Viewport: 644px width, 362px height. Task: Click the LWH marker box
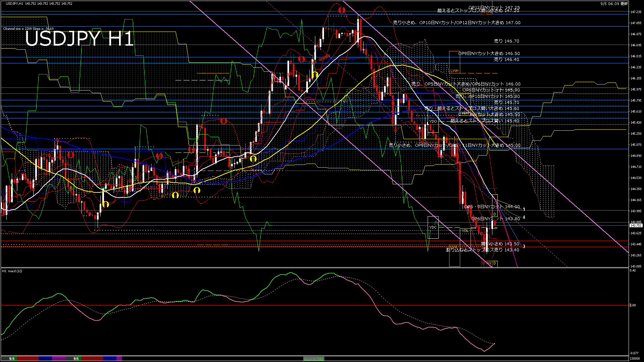click(x=454, y=62)
